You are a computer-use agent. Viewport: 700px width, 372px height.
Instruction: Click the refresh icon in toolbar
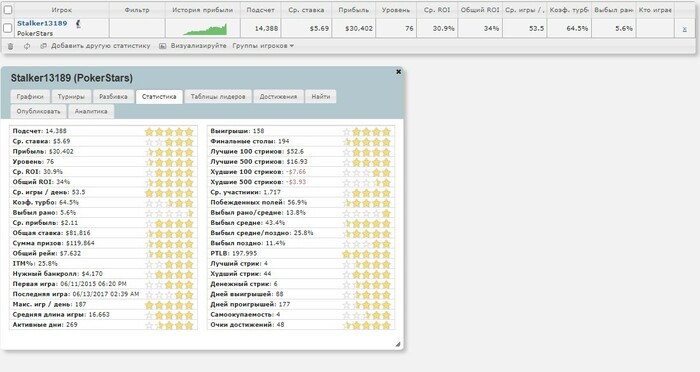tap(27, 46)
